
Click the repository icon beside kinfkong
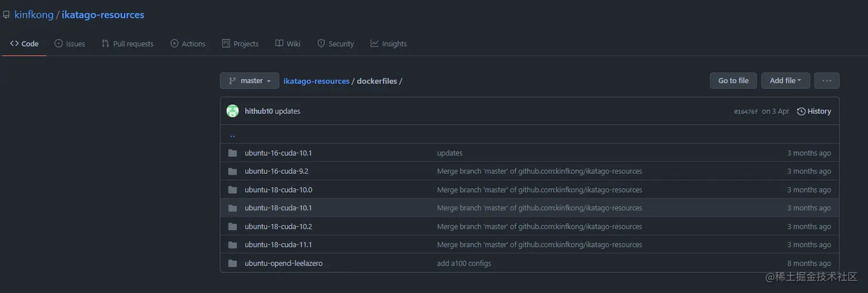click(6, 15)
